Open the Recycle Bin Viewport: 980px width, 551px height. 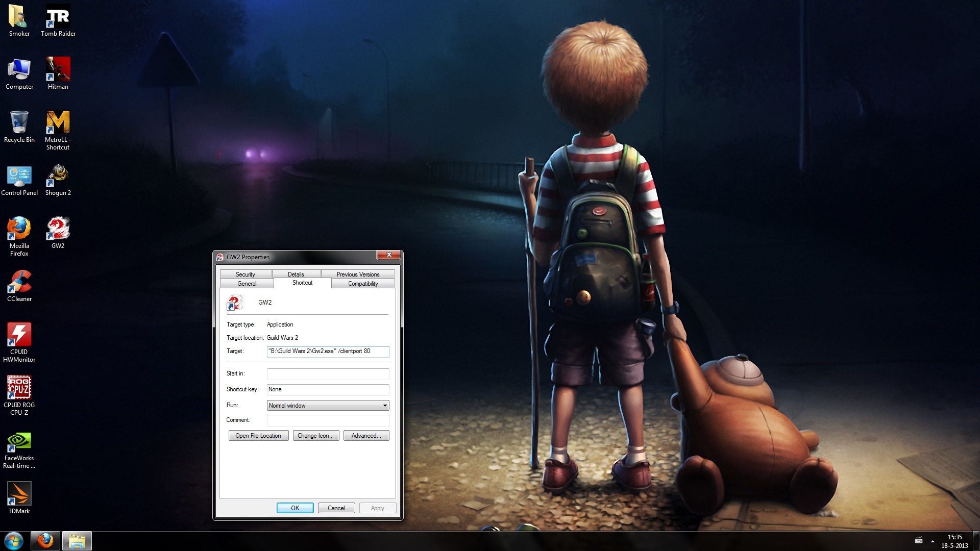[19, 127]
